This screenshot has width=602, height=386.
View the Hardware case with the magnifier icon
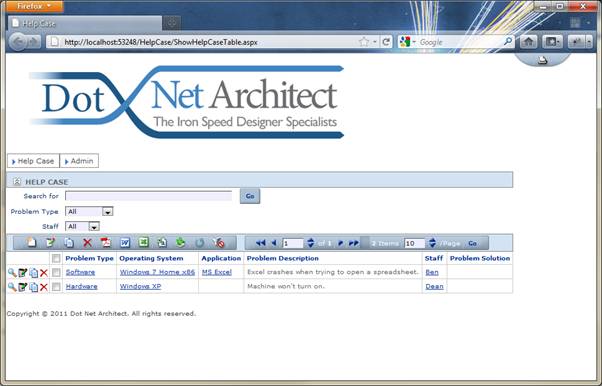click(x=12, y=287)
